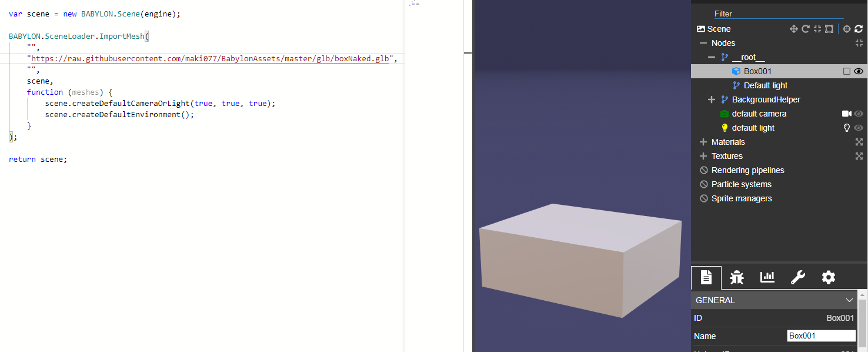Select the rotation gizmo icon

point(806,28)
